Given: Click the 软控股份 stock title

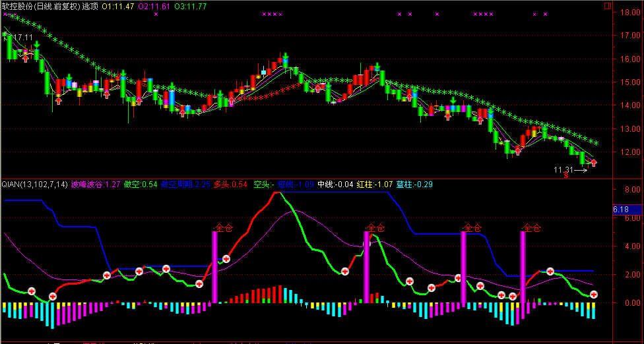Looking at the screenshot, I should (x=18, y=6).
